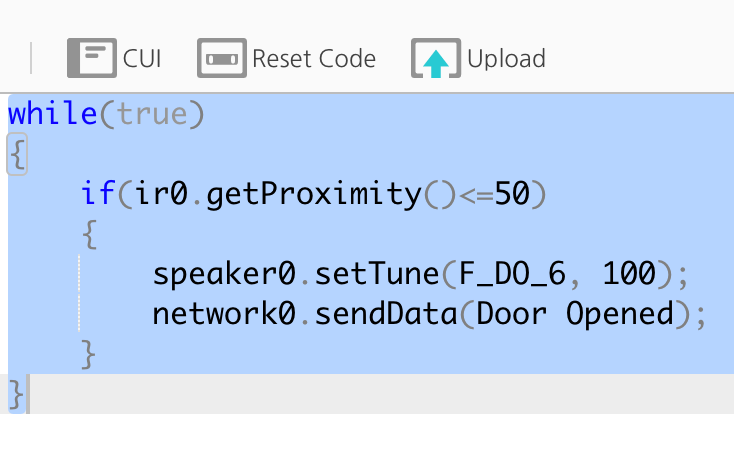Place cursor on the F_DO_6 tune argument

pos(512,274)
